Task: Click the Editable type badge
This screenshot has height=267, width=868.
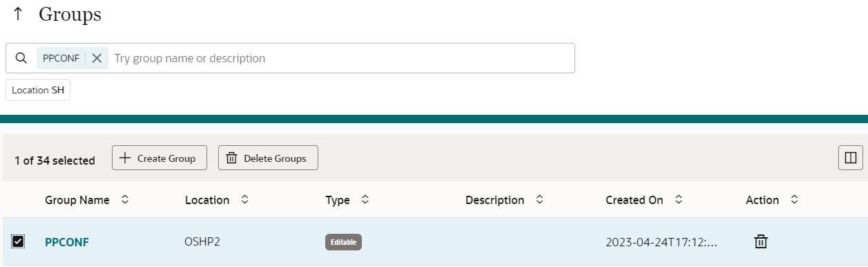Action: [343, 242]
